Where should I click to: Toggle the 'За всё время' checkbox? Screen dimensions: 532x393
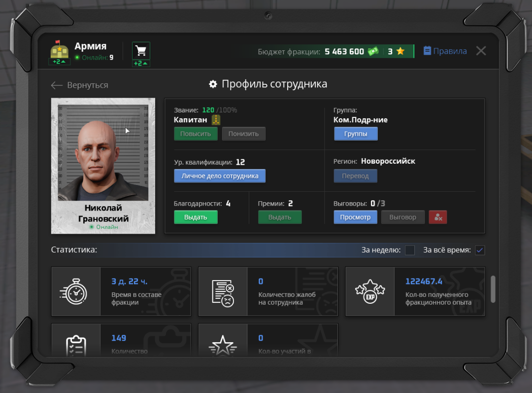pos(480,250)
